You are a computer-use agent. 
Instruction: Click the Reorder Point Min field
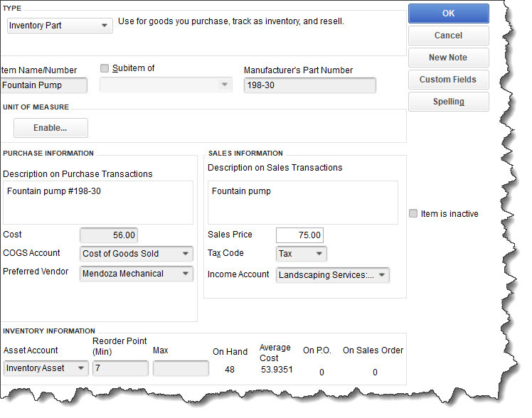click(120, 368)
